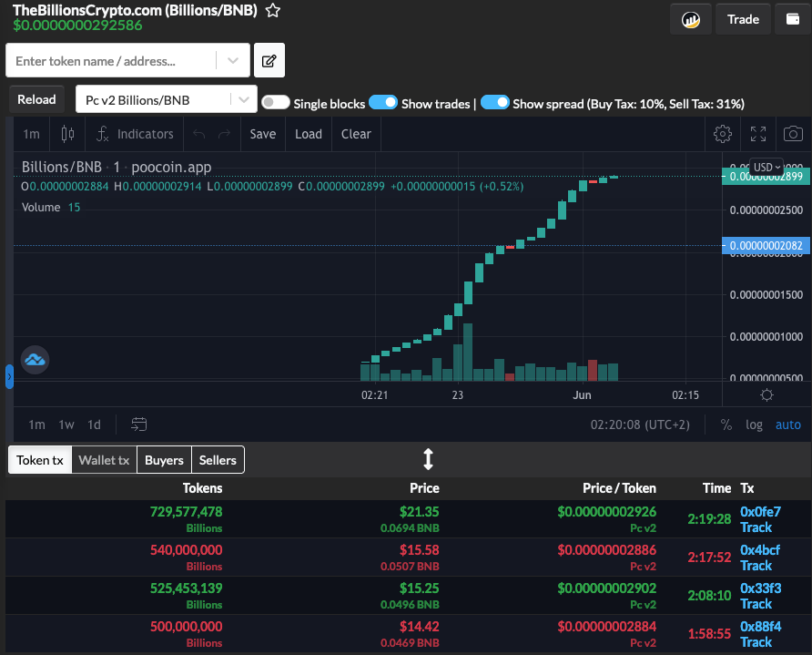Screen dimensions: 812x655
Task: Open transaction 0x88f4 link
Action: pos(761,627)
